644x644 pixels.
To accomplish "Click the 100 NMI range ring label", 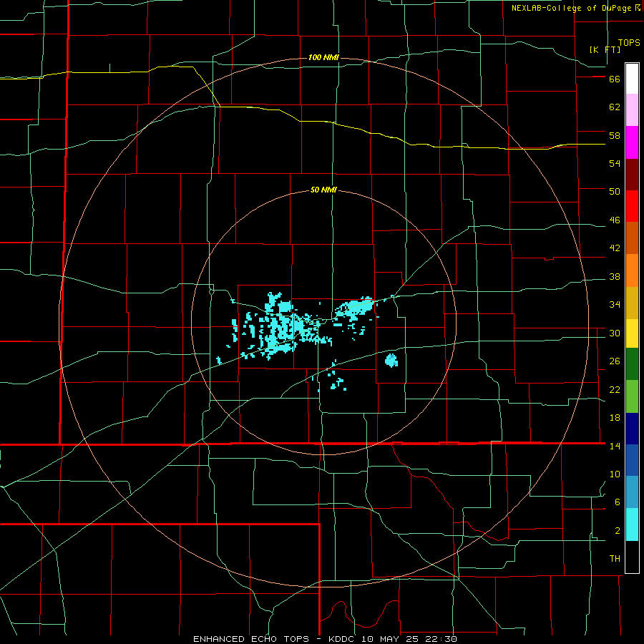I will click(x=323, y=57).
